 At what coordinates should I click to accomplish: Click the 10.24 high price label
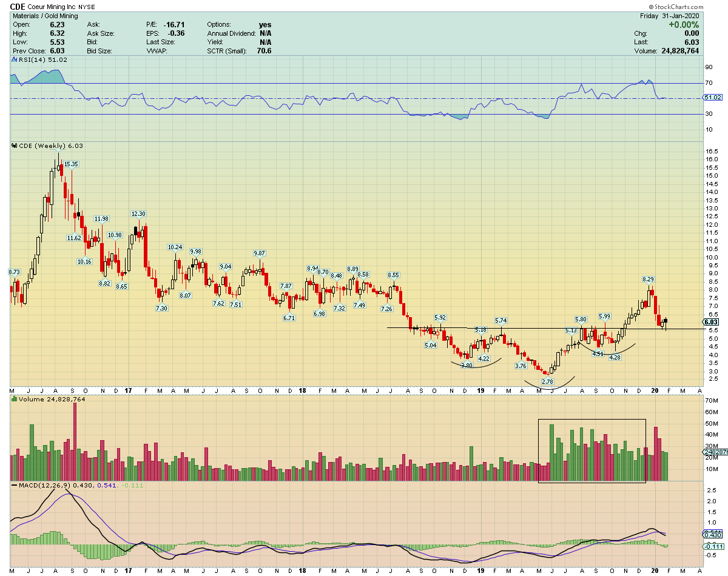(x=175, y=247)
